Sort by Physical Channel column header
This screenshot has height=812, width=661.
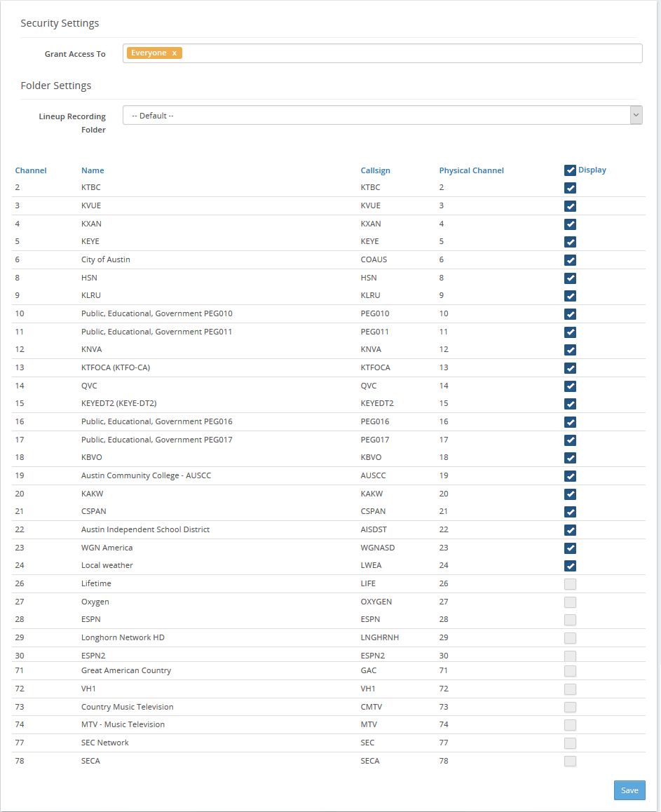pyautogui.click(x=471, y=170)
